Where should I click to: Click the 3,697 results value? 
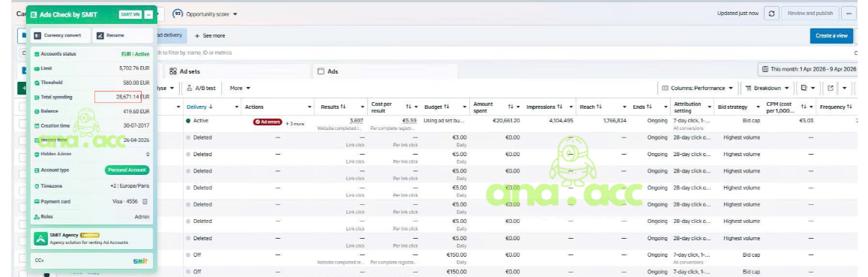(357, 120)
